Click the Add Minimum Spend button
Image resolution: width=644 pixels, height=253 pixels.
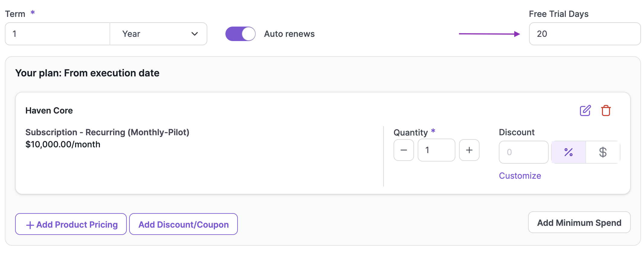point(579,223)
